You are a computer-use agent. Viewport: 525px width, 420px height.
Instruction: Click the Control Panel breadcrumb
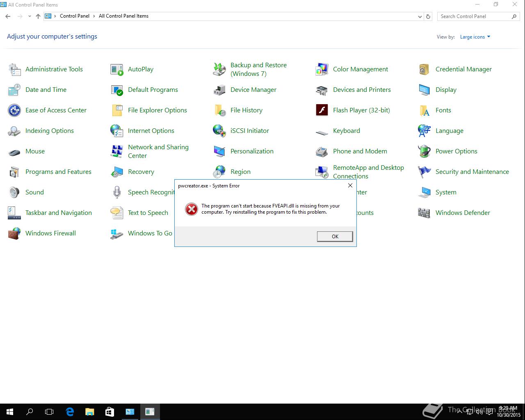75,16
